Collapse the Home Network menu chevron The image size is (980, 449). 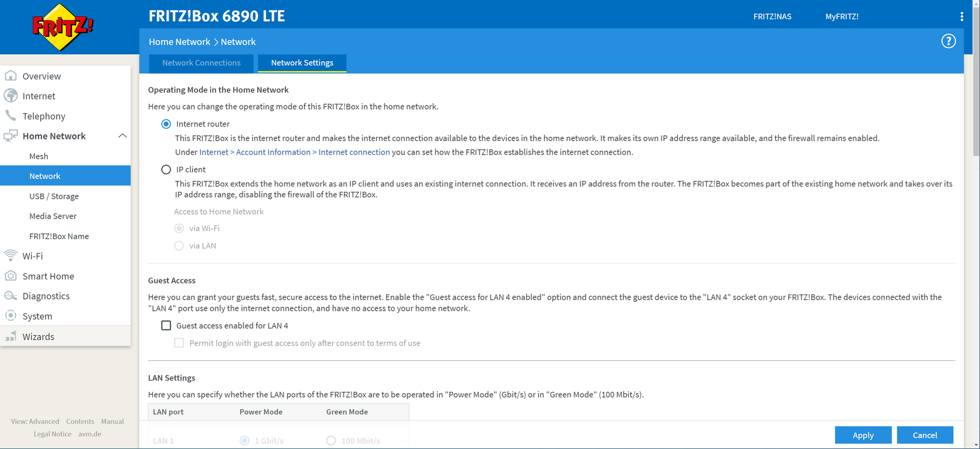click(123, 136)
